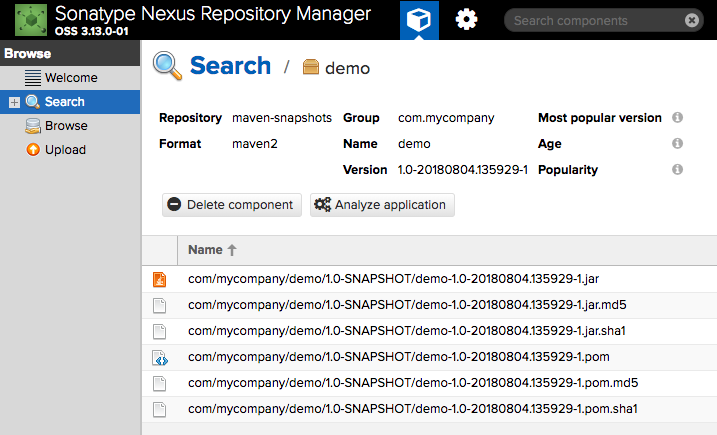Viewport: 717px width, 435px height.
Task: Clear the search components field
Action: [692, 20]
